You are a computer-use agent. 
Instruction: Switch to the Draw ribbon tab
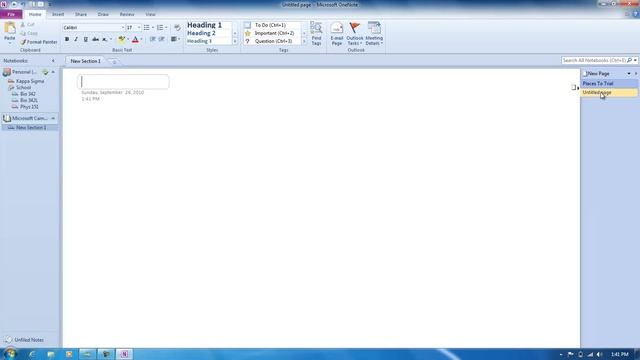pos(103,14)
